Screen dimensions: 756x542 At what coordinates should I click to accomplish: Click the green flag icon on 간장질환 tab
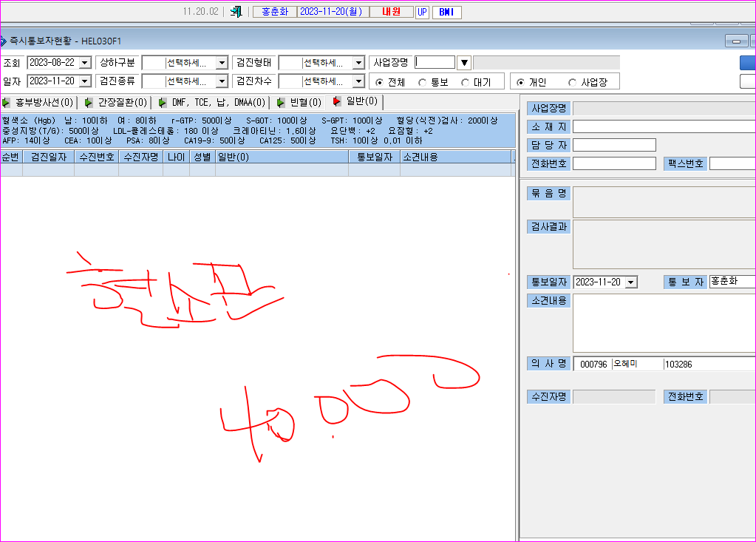pos(89,102)
